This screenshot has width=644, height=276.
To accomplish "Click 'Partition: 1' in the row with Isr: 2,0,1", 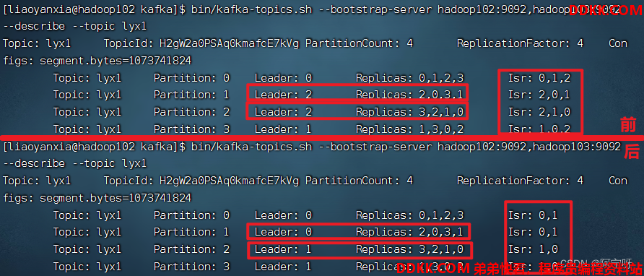I will click(x=191, y=95).
